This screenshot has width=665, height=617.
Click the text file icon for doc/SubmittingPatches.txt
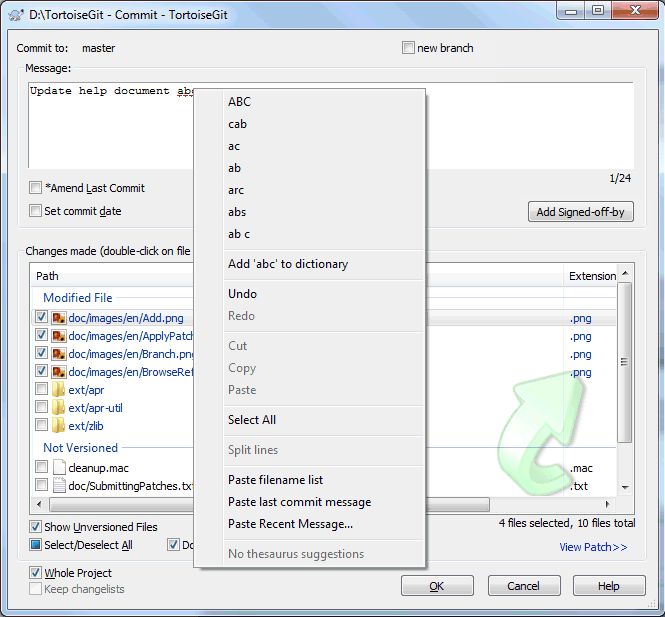click(59, 486)
